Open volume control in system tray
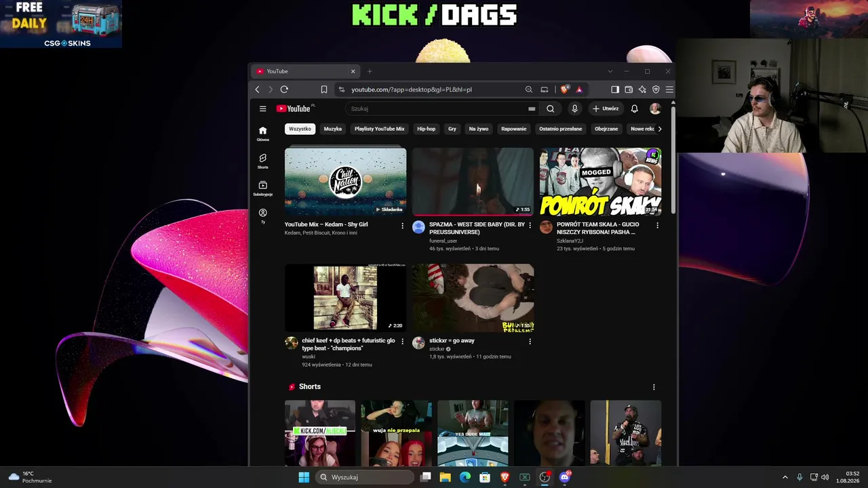 point(825,477)
